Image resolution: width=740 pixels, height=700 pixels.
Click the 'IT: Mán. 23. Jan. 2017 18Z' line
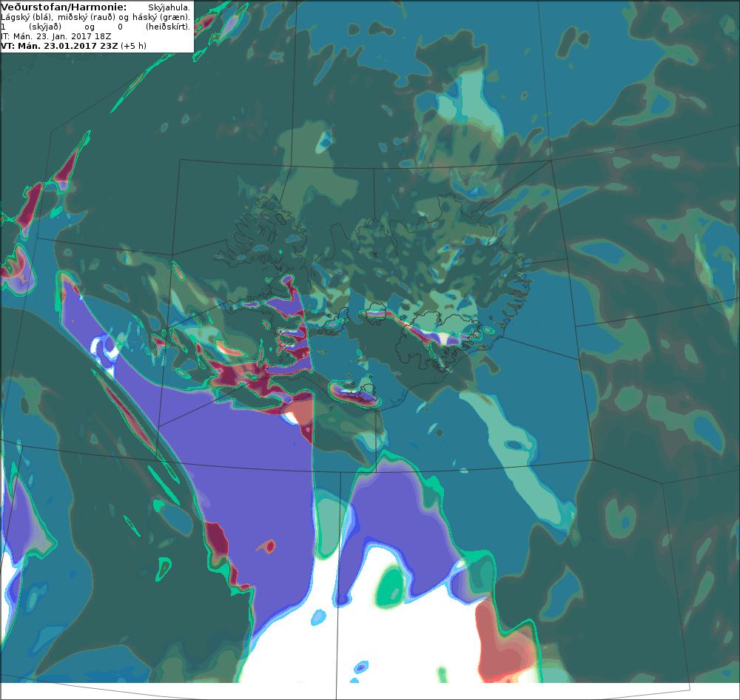pos(56,36)
